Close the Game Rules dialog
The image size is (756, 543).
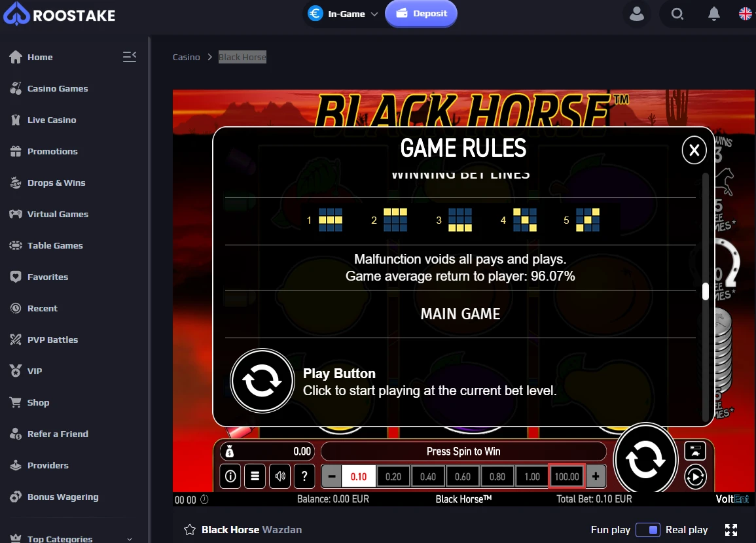click(x=694, y=150)
